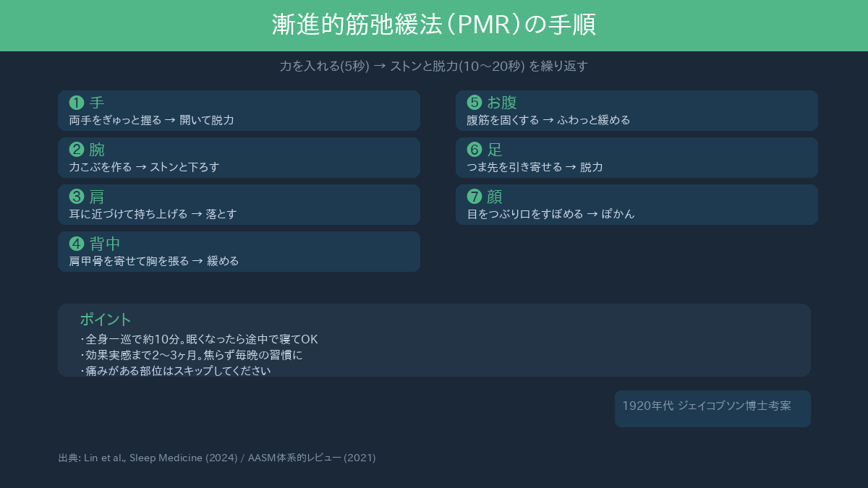Select the 力を入れる(5秒) instruction text
Screen dimensions: 868x488
coord(434,66)
